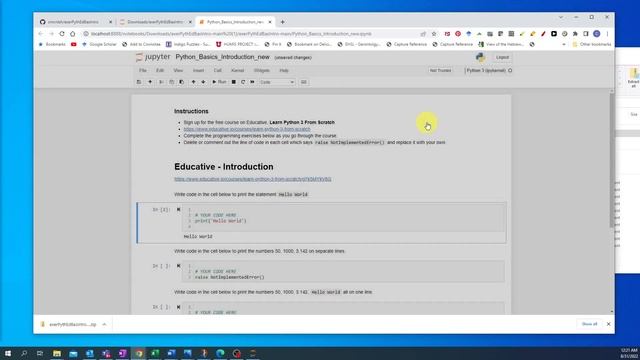Open the Chrome extensions puzzle icon
The width and height of the screenshot is (640, 360).
575,34
